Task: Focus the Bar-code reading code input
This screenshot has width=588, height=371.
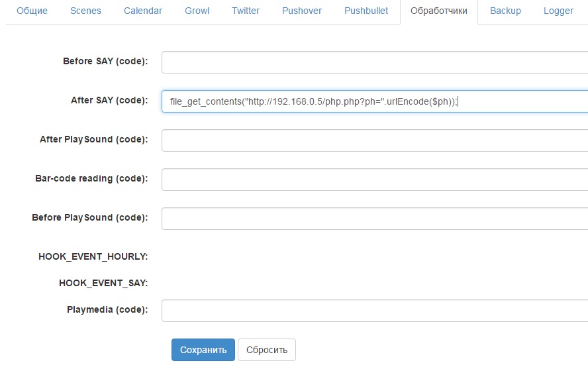Action: click(x=374, y=180)
